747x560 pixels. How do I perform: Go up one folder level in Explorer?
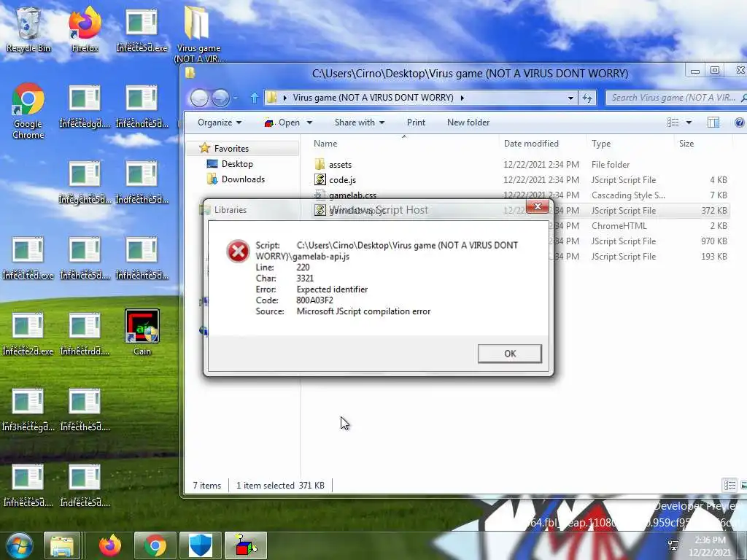[255, 98]
